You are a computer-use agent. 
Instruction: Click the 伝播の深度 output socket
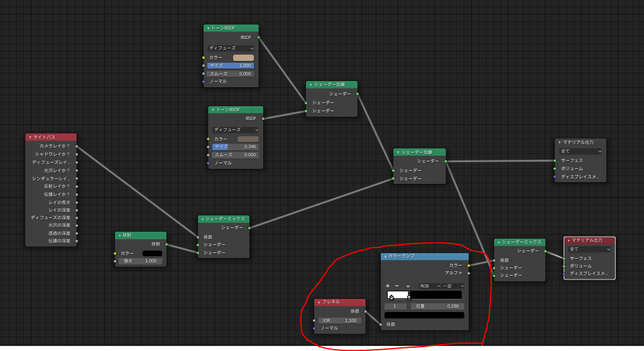coord(77,241)
